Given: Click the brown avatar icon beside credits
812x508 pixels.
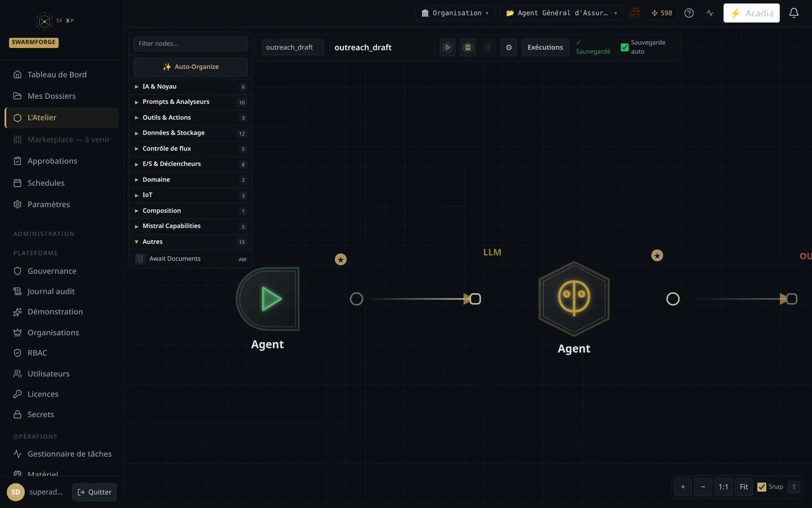Looking at the screenshot, I should coord(635,13).
